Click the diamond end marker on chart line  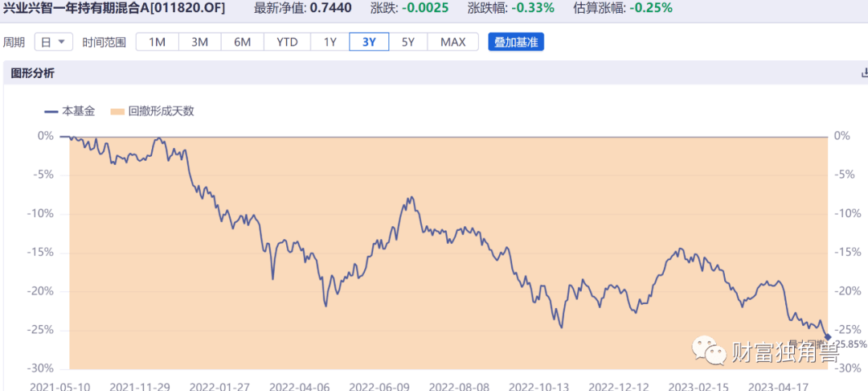[828, 337]
